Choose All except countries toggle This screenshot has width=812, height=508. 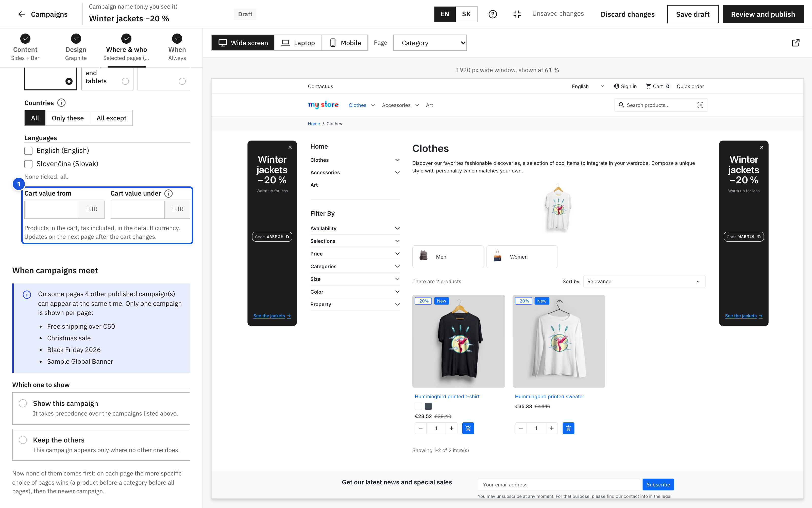coord(111,118)
